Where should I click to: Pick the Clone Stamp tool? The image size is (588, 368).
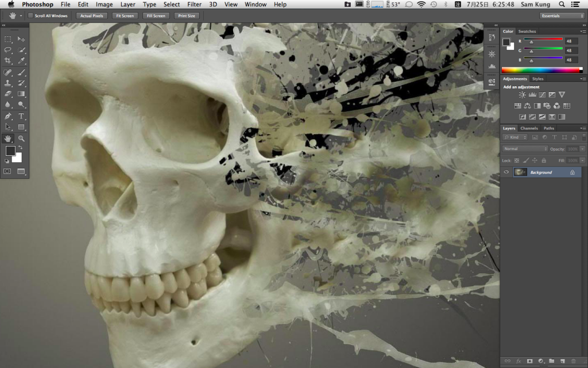click(8, 83)
